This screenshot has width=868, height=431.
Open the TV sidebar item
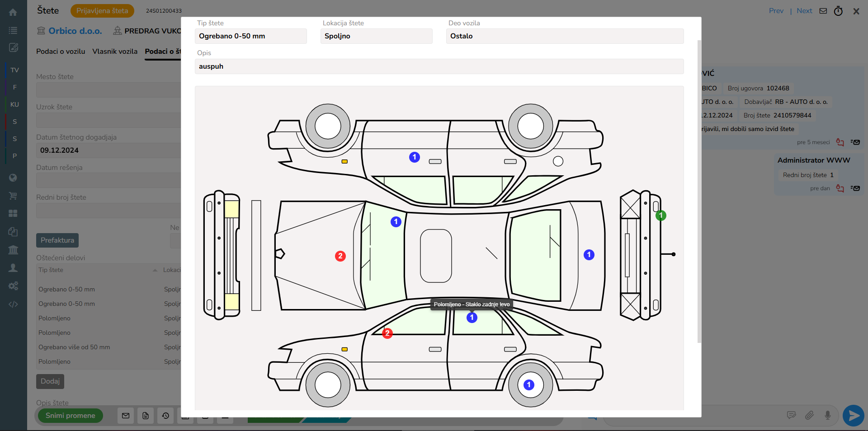14,70
